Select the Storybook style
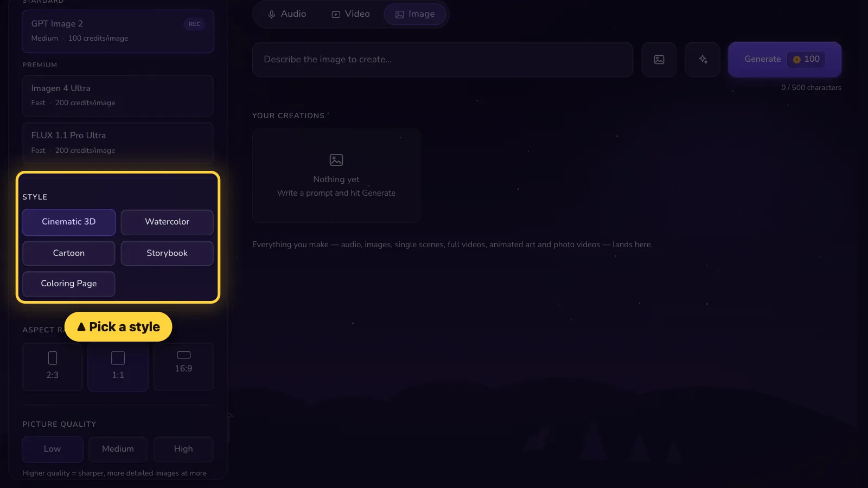This screenshot has height=488, width=868. coord(167,253)
